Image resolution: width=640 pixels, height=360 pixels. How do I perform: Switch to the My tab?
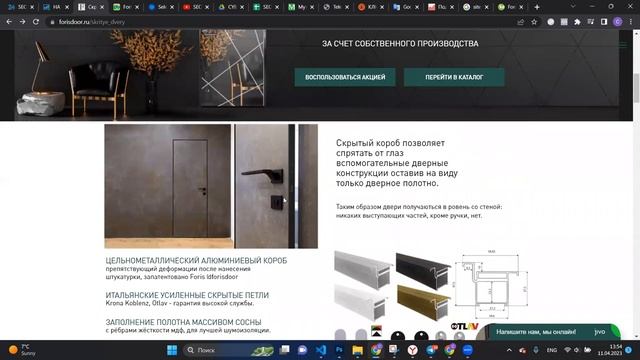(301, 7)
